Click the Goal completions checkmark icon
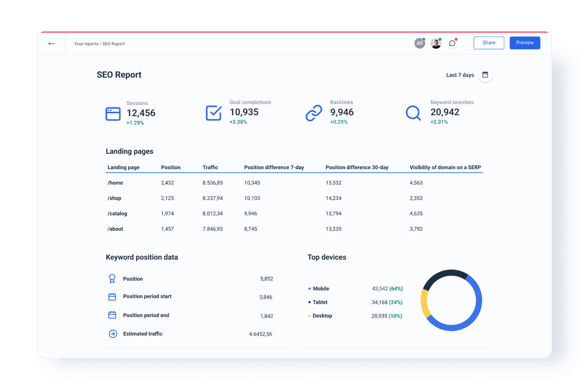 point(214,112)
